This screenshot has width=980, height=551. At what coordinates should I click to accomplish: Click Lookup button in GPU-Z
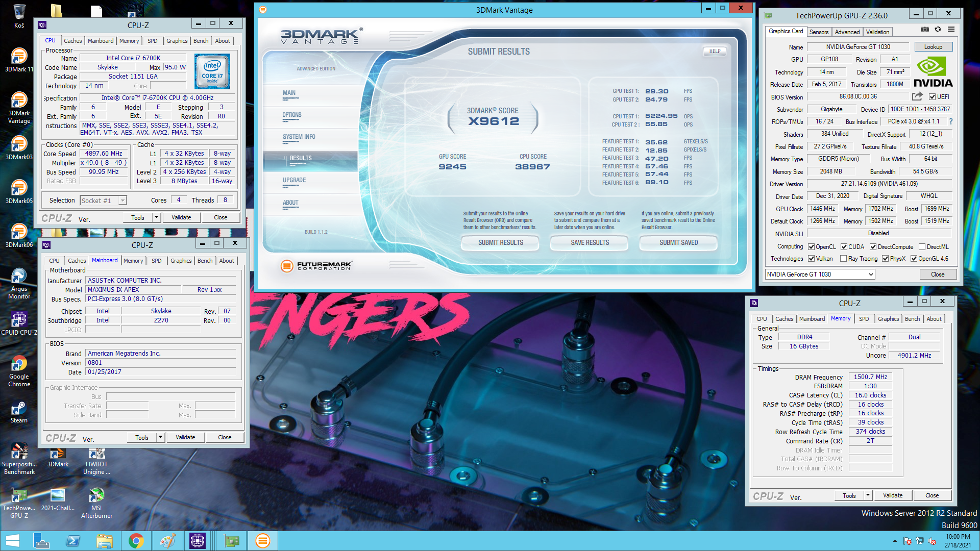click(933, 47)
